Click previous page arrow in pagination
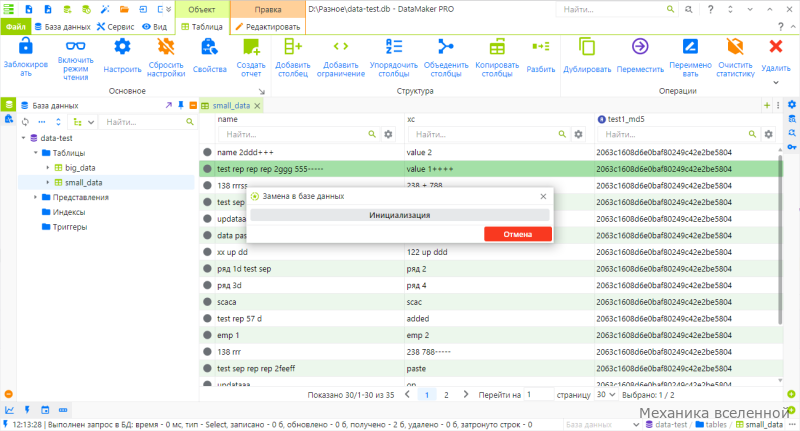800x431 pixels. click(x=407, y=394)
